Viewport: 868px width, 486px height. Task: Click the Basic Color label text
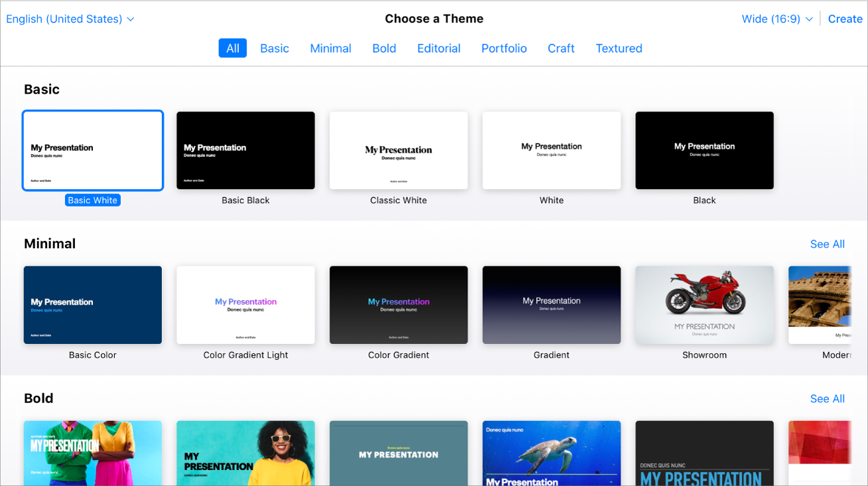coord(93,355)
